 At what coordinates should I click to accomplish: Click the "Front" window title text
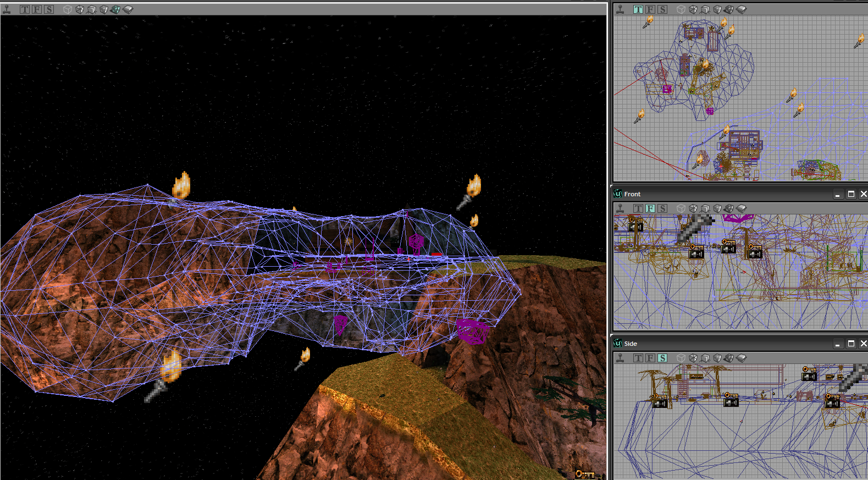(x=632, y=194)
